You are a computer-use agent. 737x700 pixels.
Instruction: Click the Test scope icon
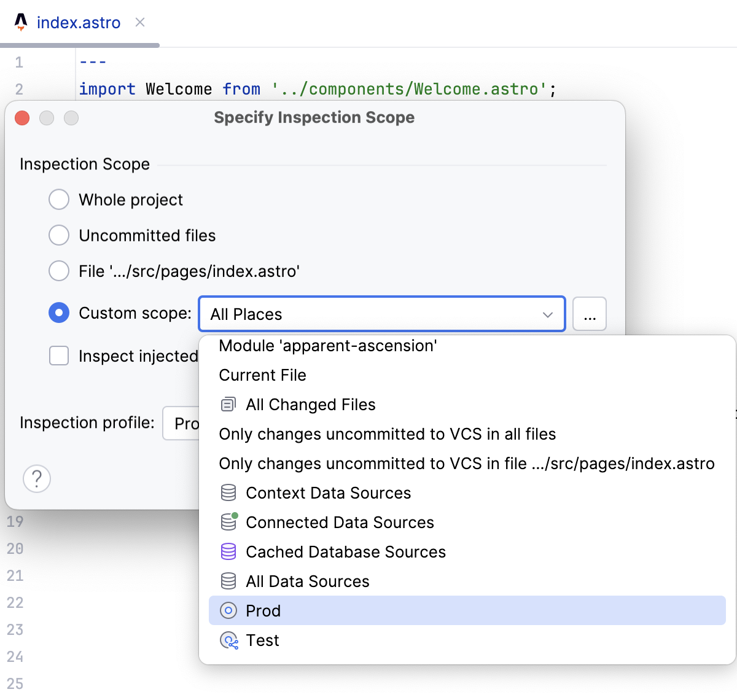coord(228,640)
